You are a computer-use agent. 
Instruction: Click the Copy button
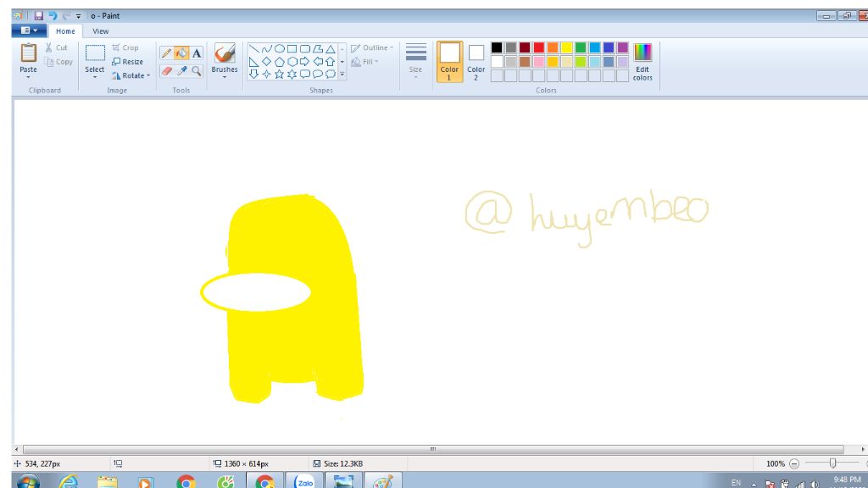(58, 62)
